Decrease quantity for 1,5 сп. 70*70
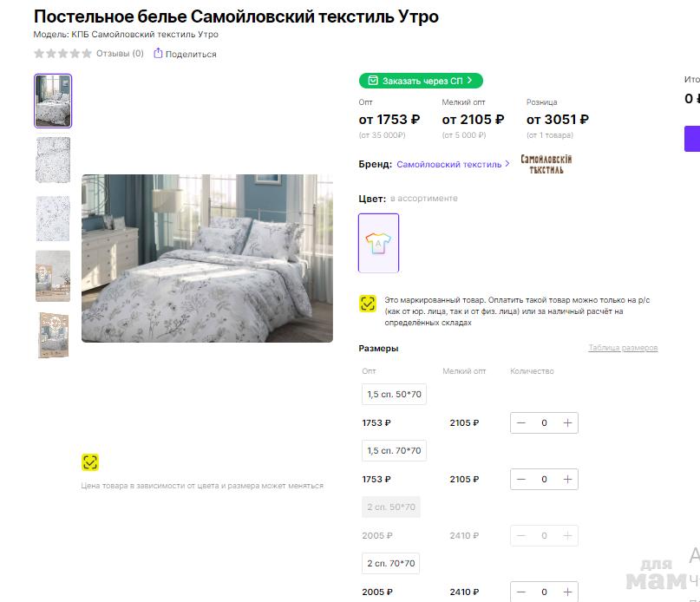700x602 pixels. click(521, 480)
